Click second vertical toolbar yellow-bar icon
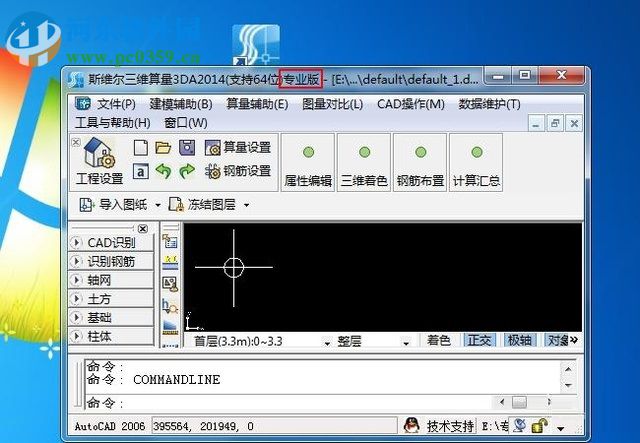 pyautogui.click(x=170, y=262)
